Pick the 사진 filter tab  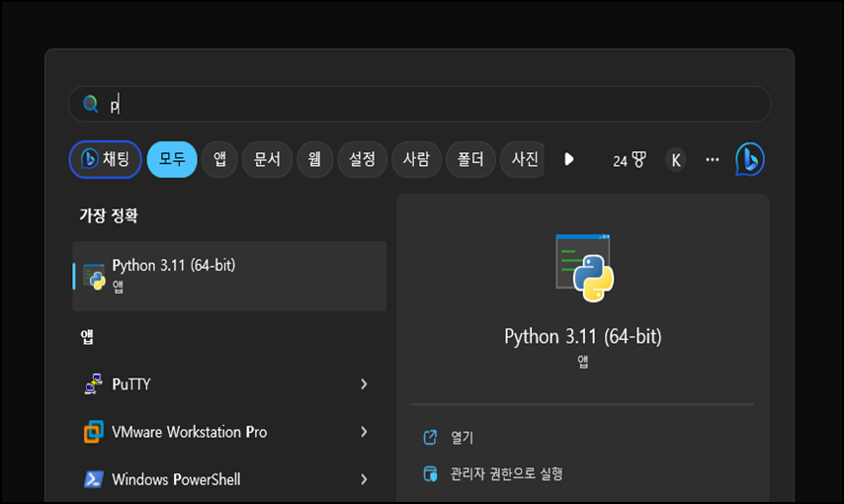tap(523, 159)
